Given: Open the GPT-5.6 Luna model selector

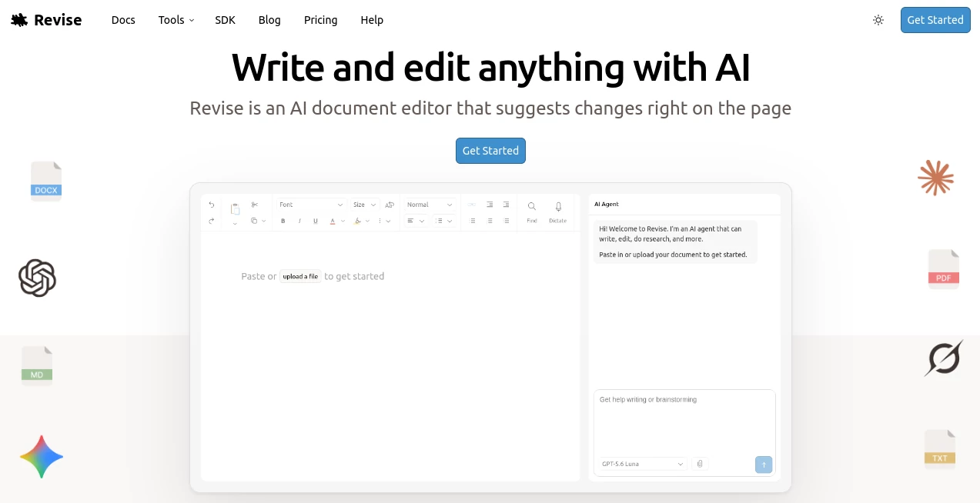Looking at the screenshot, I should pyautogui.click(x=643, y=464).
